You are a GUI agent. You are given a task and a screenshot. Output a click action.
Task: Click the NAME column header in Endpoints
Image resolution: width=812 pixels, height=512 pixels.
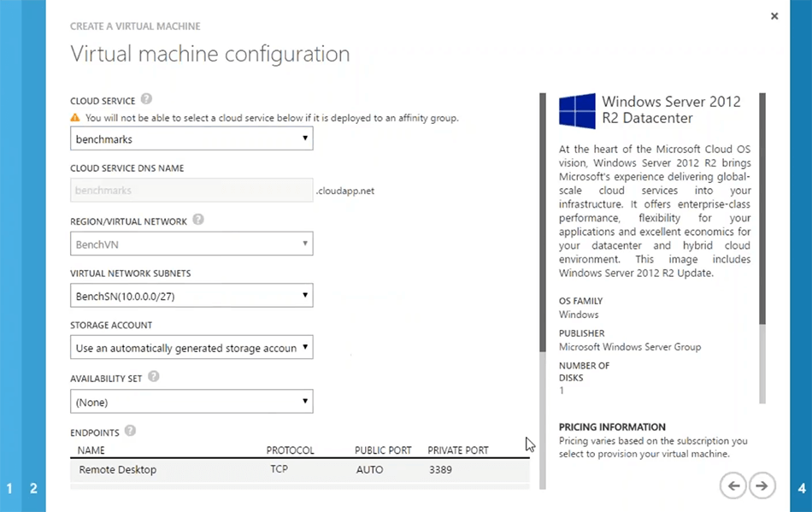point(91,450)
